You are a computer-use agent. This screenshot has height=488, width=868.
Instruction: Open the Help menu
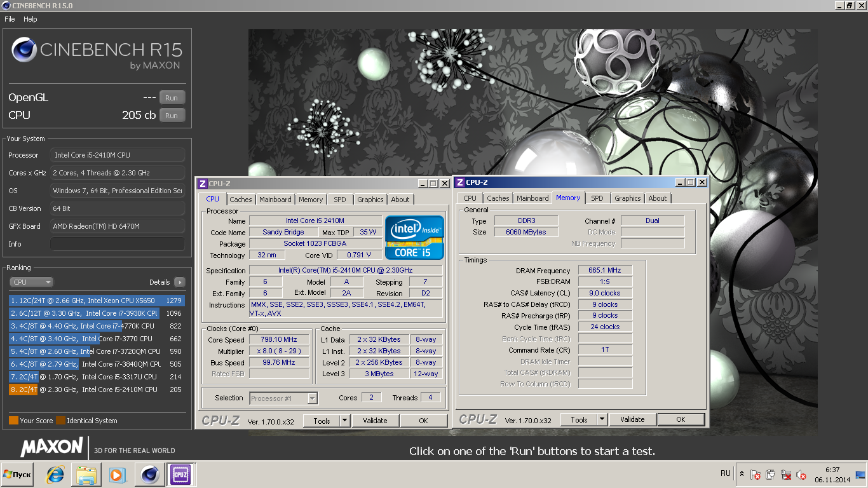click(x=31, y=19)
